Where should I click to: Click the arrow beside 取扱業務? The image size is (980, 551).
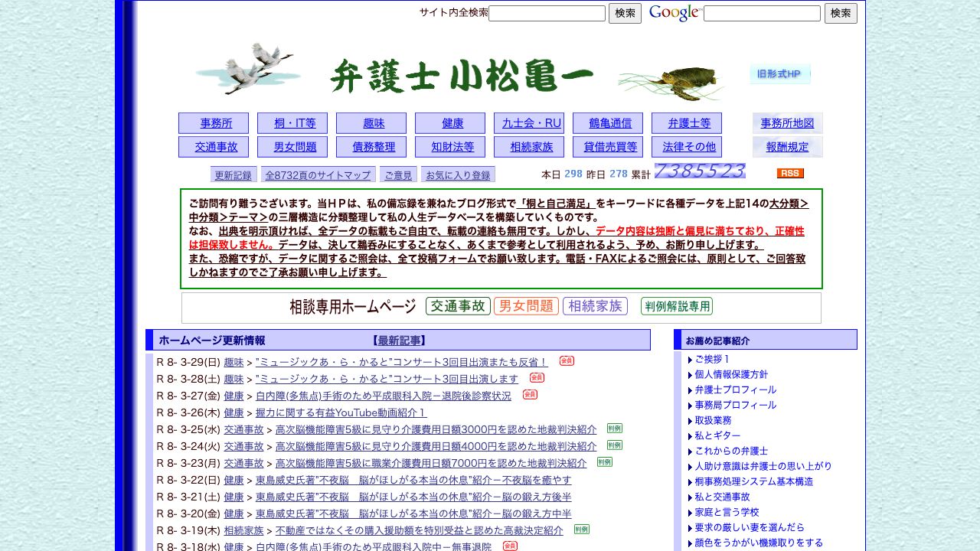tap(690, 420)
